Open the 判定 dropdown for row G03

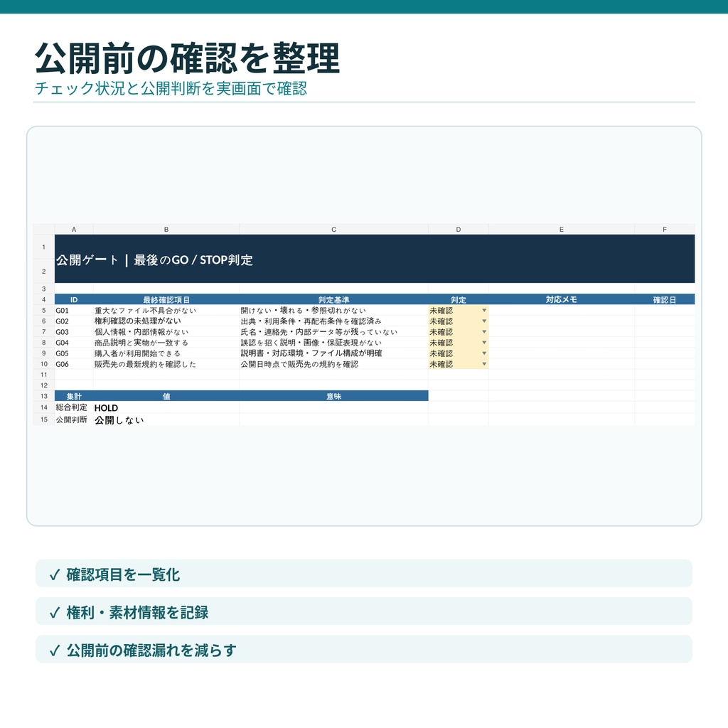pos(483,331)
